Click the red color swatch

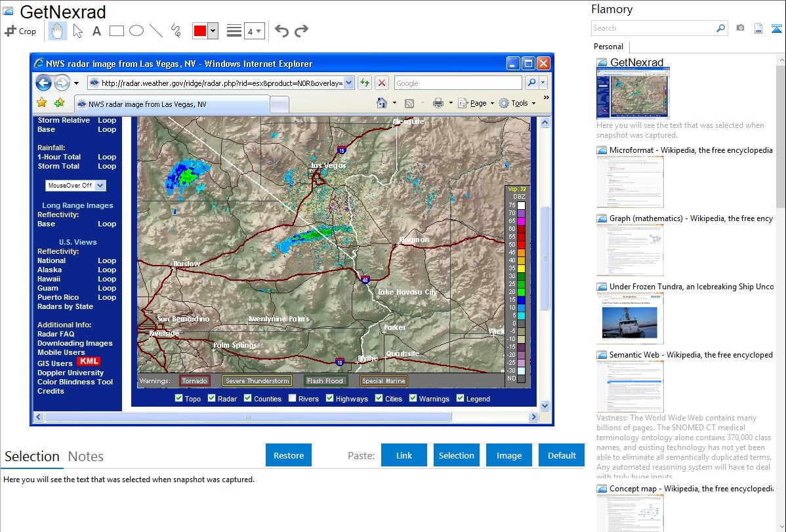pos(200,31)
